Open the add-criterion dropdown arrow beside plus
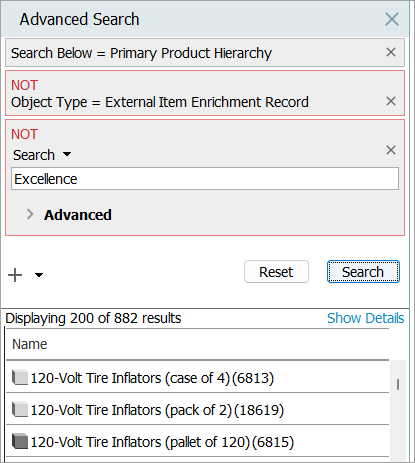415x463 pixels. (39, 275)
